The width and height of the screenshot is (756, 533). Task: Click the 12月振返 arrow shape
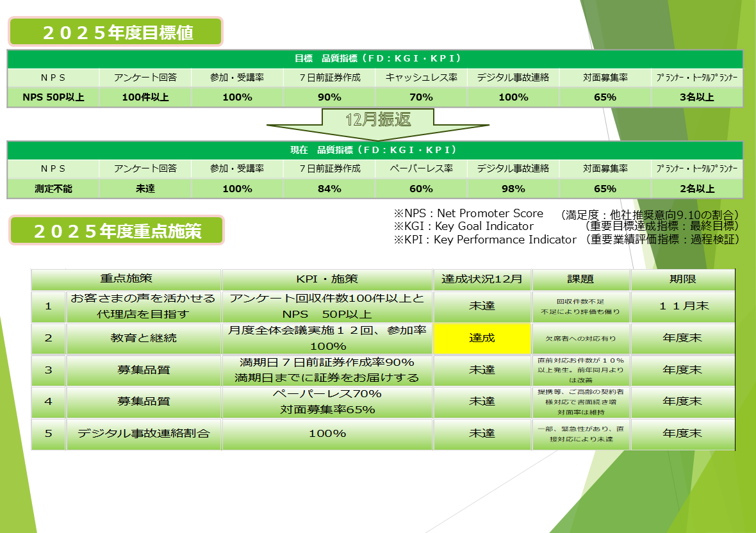[x=377, y=122]
